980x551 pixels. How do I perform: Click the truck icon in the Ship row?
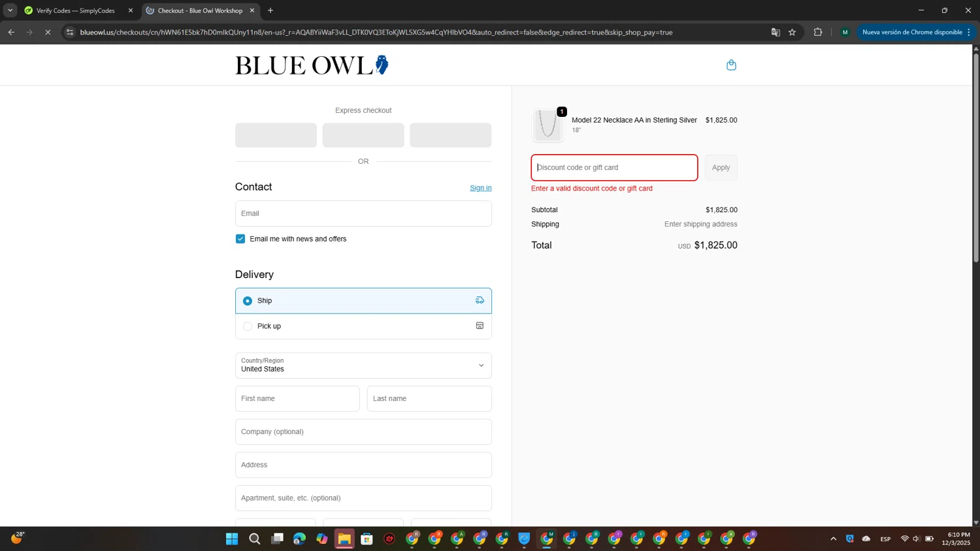[x=480, y=300]
